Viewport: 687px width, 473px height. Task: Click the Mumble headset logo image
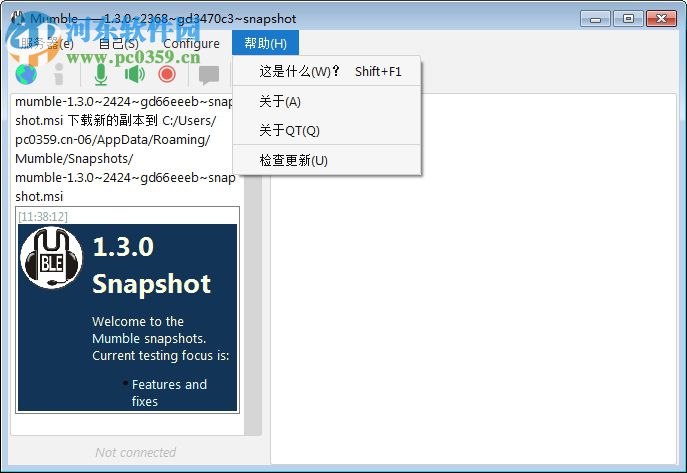point(52,258)
